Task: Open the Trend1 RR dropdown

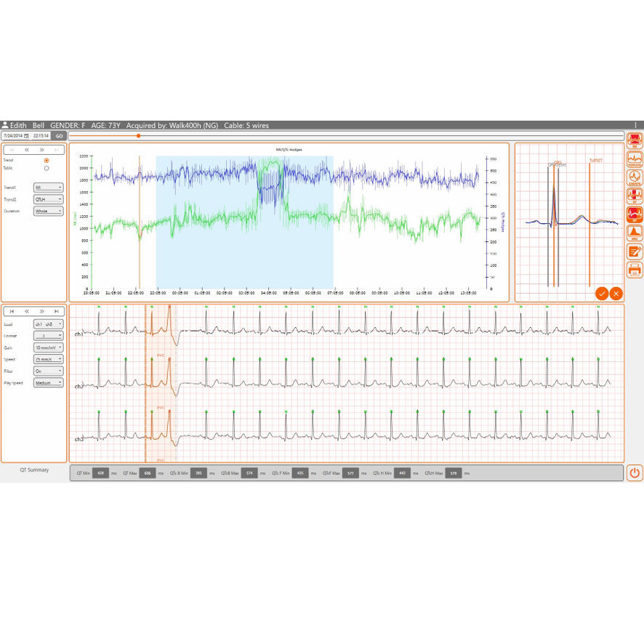Action: (x=48, y=188)
